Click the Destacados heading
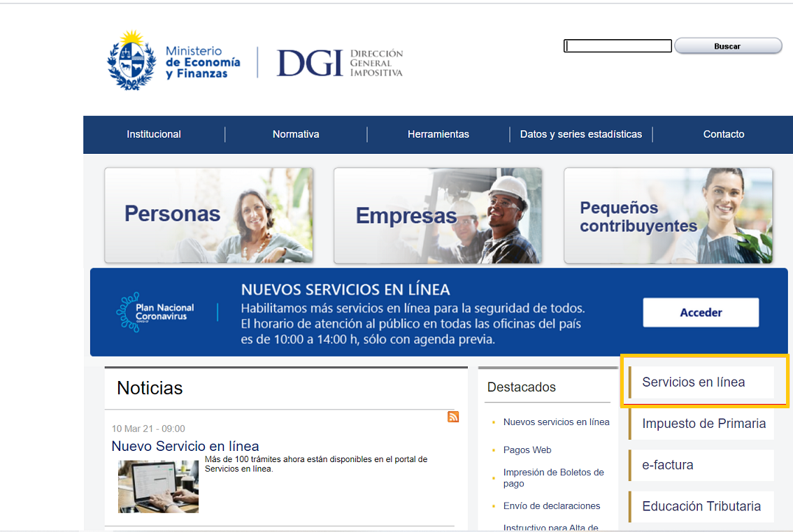 coord(522,387)
